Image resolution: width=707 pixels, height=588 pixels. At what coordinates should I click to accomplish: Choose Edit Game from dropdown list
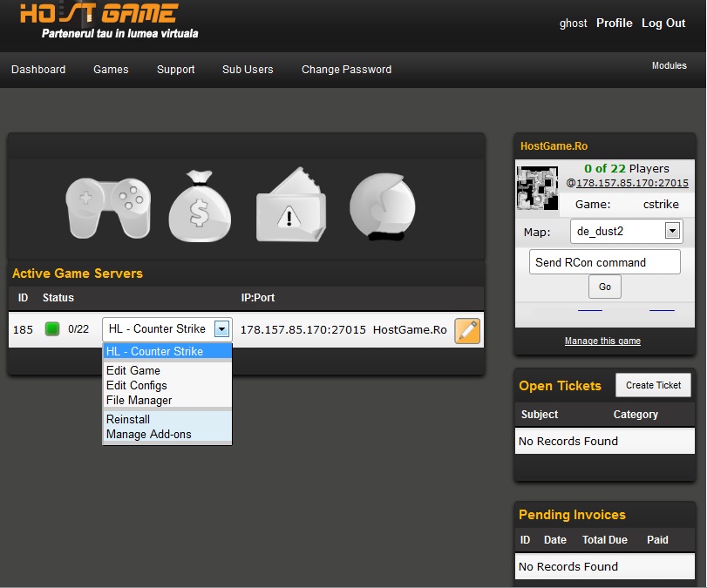[x=167, y=370]
